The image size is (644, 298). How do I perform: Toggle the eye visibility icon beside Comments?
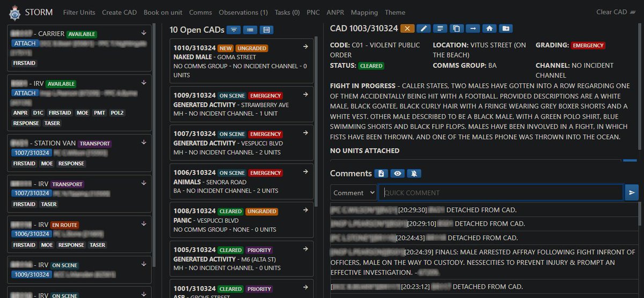pos(398,173)
